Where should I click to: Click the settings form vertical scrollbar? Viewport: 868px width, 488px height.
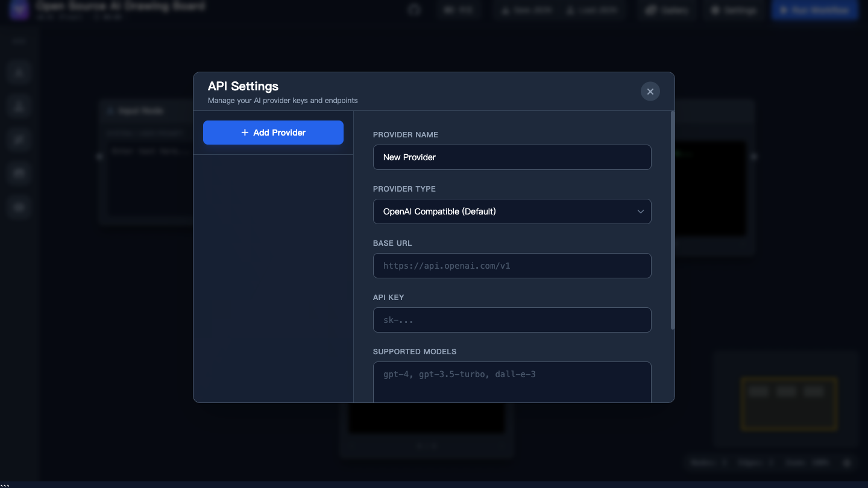[672, 220]
